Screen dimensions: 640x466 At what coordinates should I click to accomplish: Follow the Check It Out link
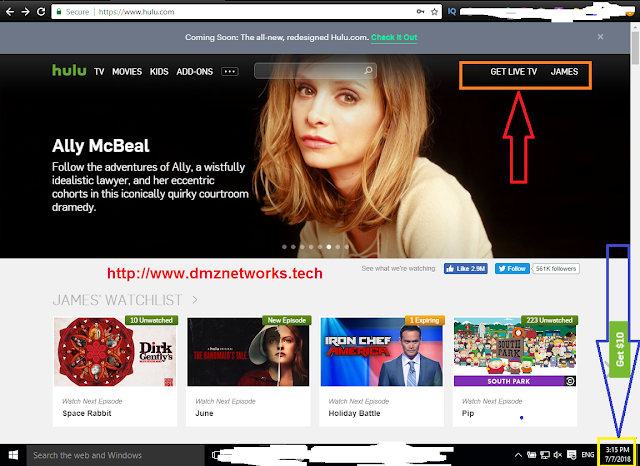pos(394,37)
